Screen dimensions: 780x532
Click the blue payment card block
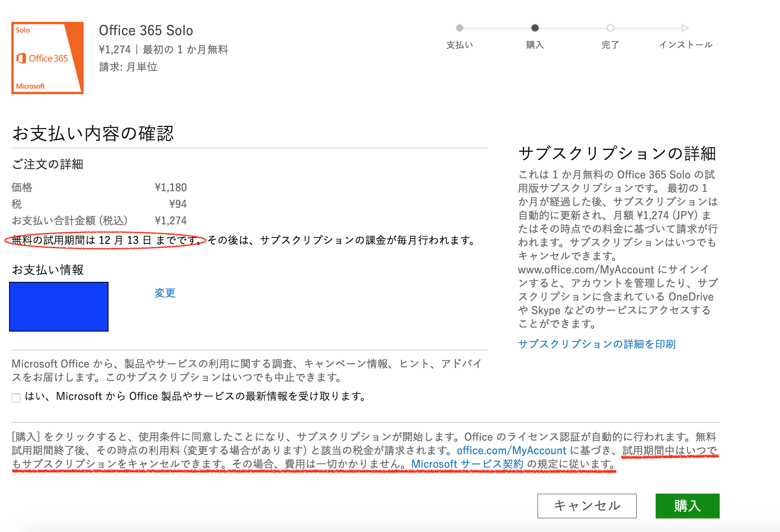coord(59,307)
